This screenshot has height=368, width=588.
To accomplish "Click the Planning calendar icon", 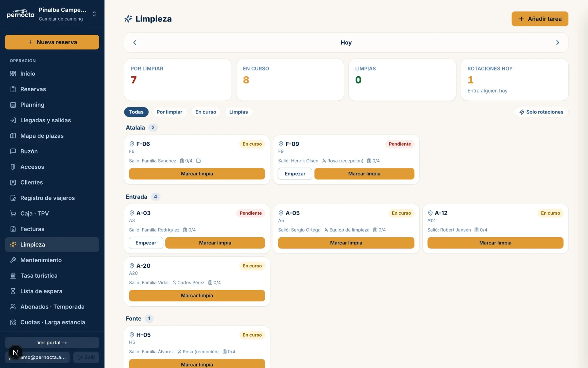I will 13,105.
